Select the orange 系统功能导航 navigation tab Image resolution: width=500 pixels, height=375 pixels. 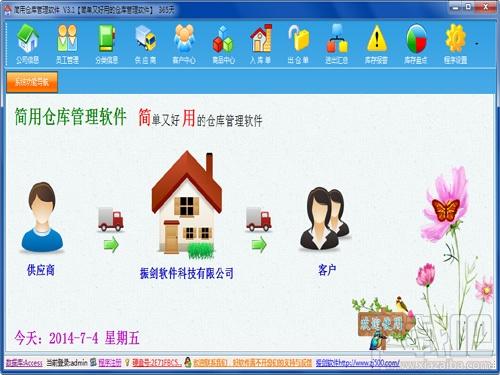coord(32,82)
